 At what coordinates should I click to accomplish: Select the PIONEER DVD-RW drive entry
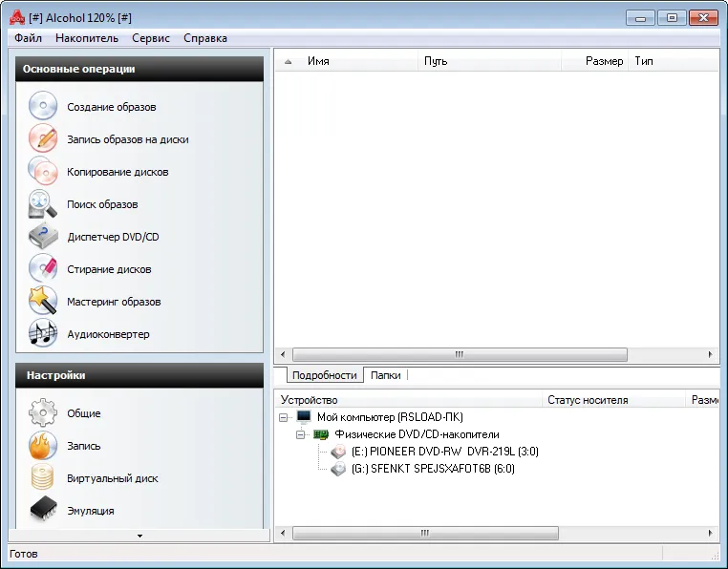point(445,452)
